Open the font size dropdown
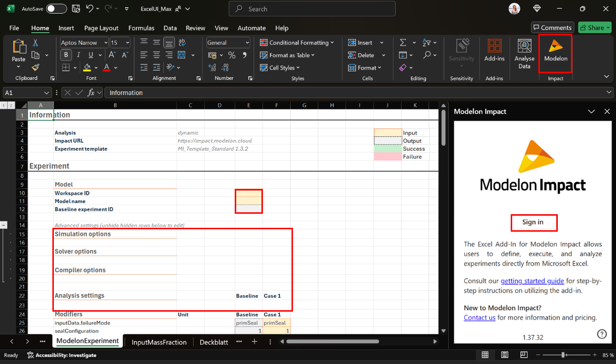The width and height of the screenshot is (616, 364). (127, 43)
